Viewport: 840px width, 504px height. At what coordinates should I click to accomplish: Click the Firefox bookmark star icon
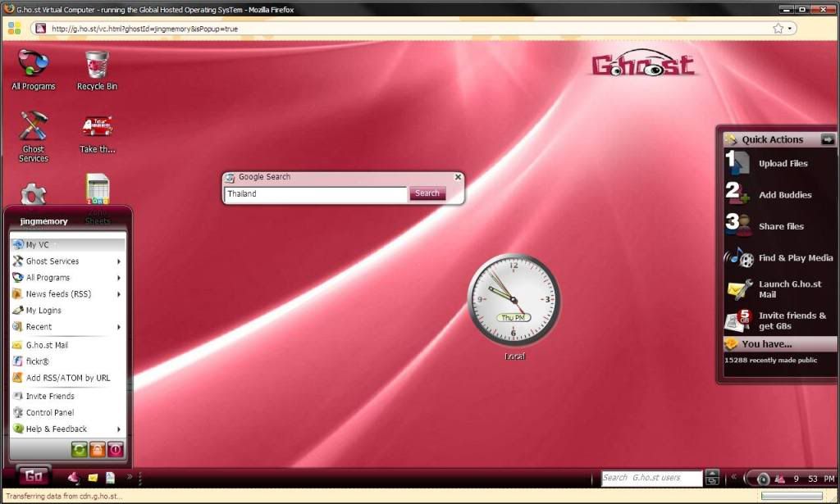coord(778,29)
